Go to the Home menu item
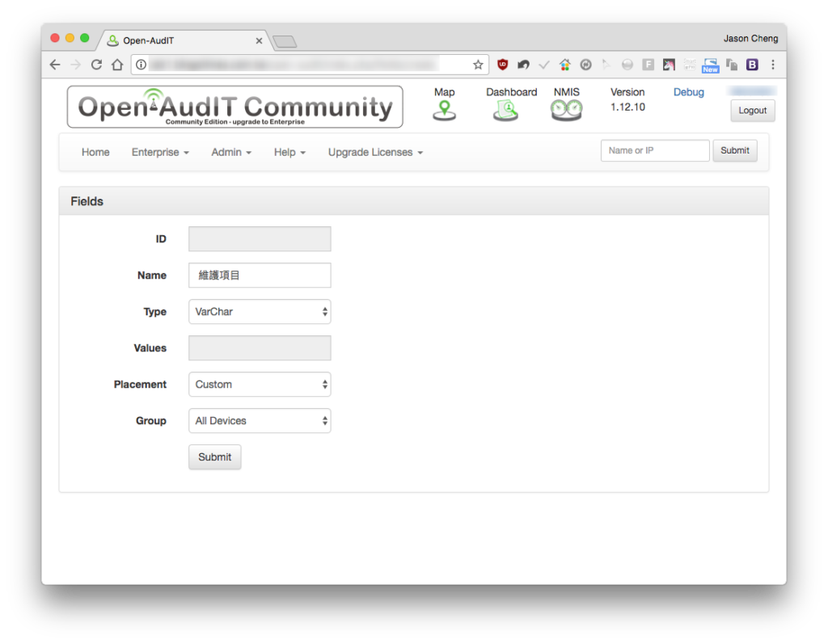Viewport: 828px width, 644px height. pos(95,152)
